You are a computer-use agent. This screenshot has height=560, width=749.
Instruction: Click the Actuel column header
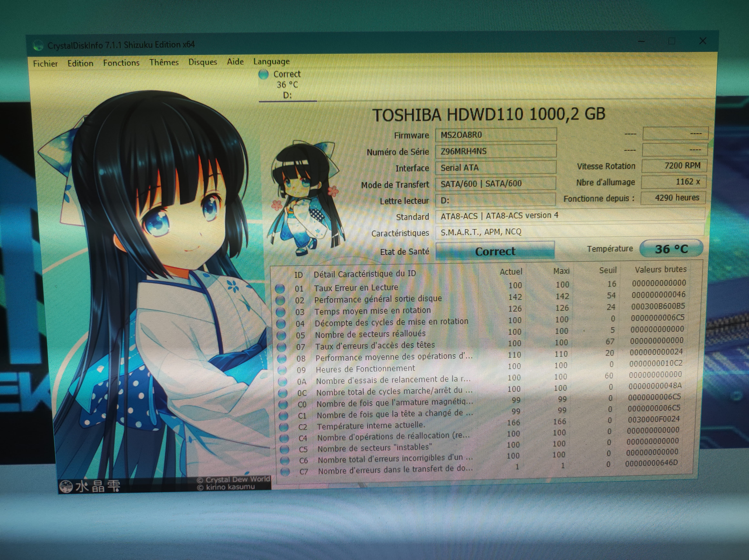click(x=511, y=272)
